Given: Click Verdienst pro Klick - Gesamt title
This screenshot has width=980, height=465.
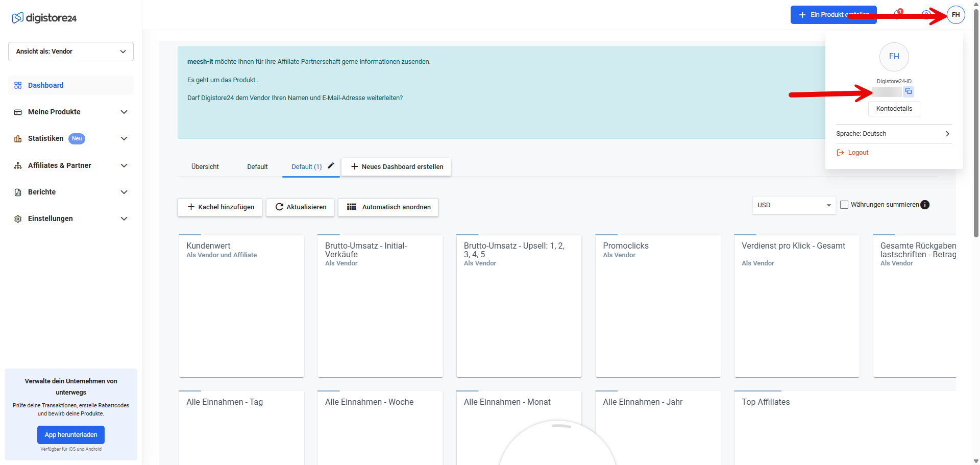Looking at the screenshot, I should tap(793, 246).
